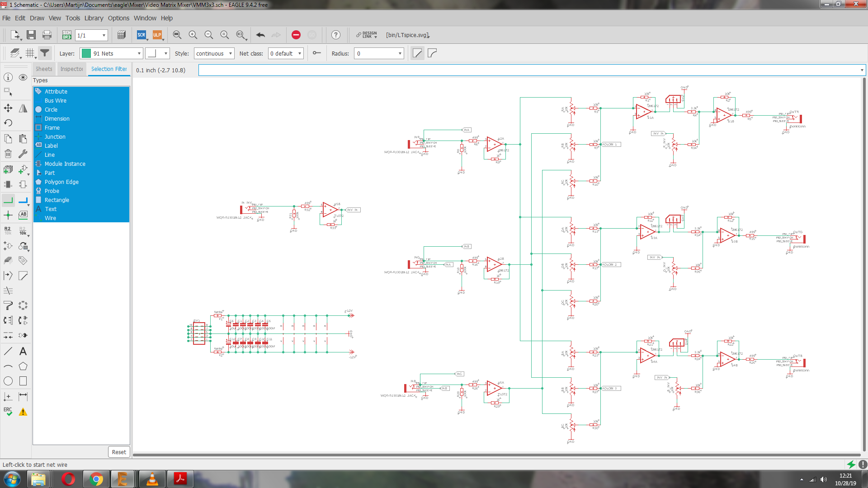Expand the Style continuous dropdown
This screenshot has width=868, height=488.
(x=214, y=53)
